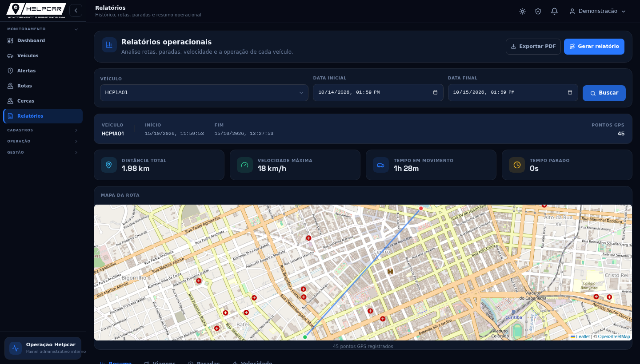Select Relatórios in sidebar

[x=43, y=116]
